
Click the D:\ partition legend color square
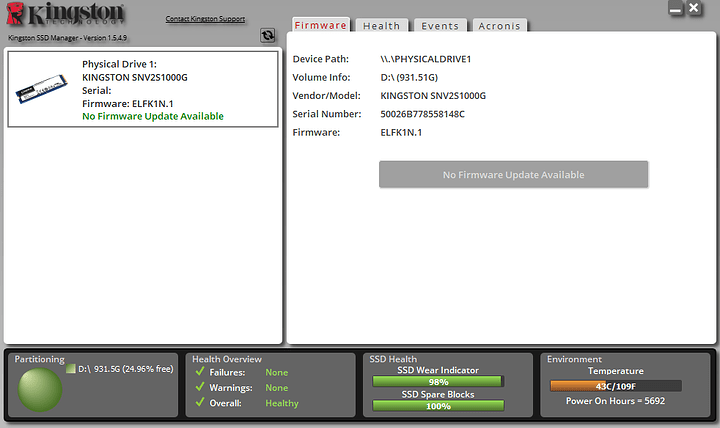71,368
